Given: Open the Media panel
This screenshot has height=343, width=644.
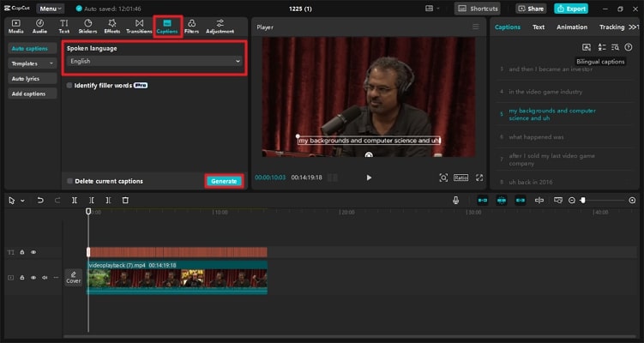Looking at the screenshot, I should pos(15,27).
